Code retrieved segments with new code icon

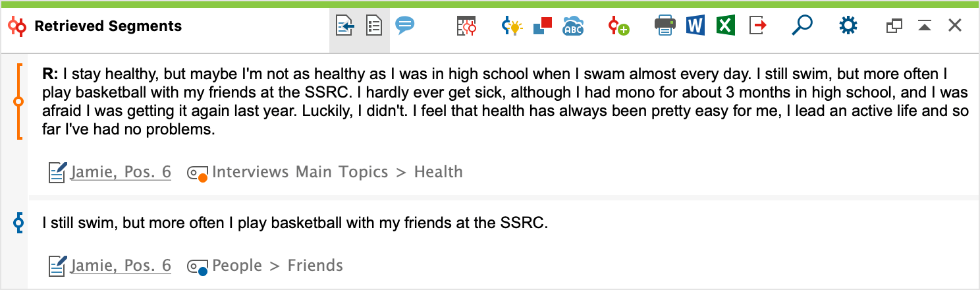point(618,26)
